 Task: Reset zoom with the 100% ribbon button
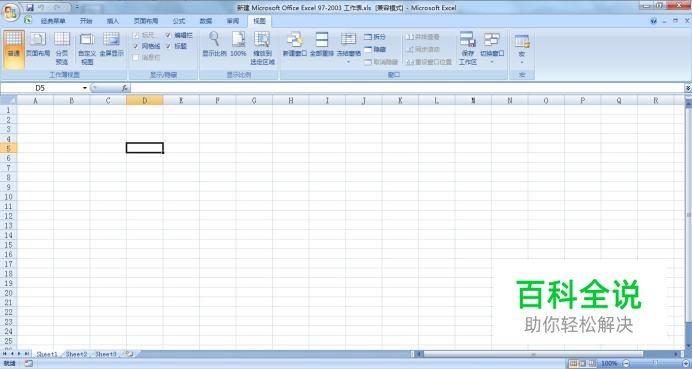[238, 45]
